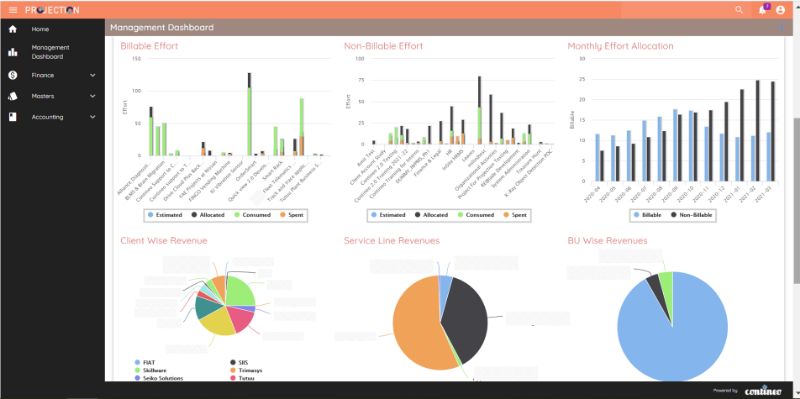Toggle Consumed series in Non-Billable Effort legend
The width and height of the screenshot is (800, 399).
tap(475, 215)
